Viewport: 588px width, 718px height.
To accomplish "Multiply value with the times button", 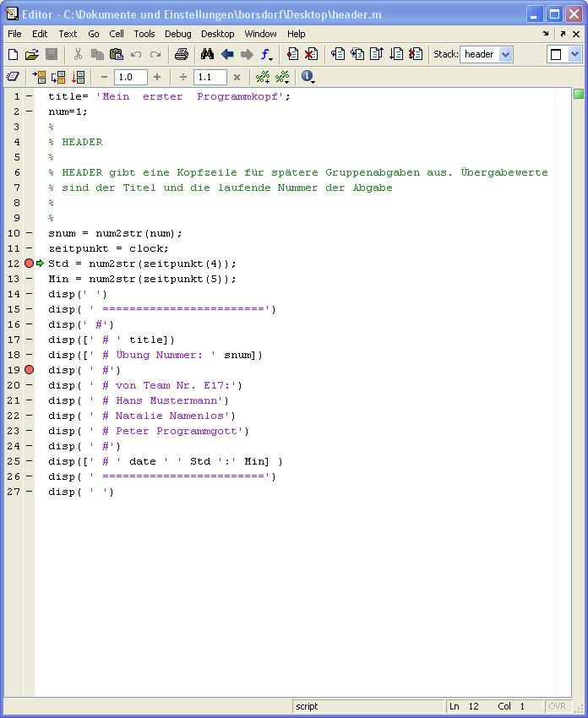I will (x=237, y=77).
